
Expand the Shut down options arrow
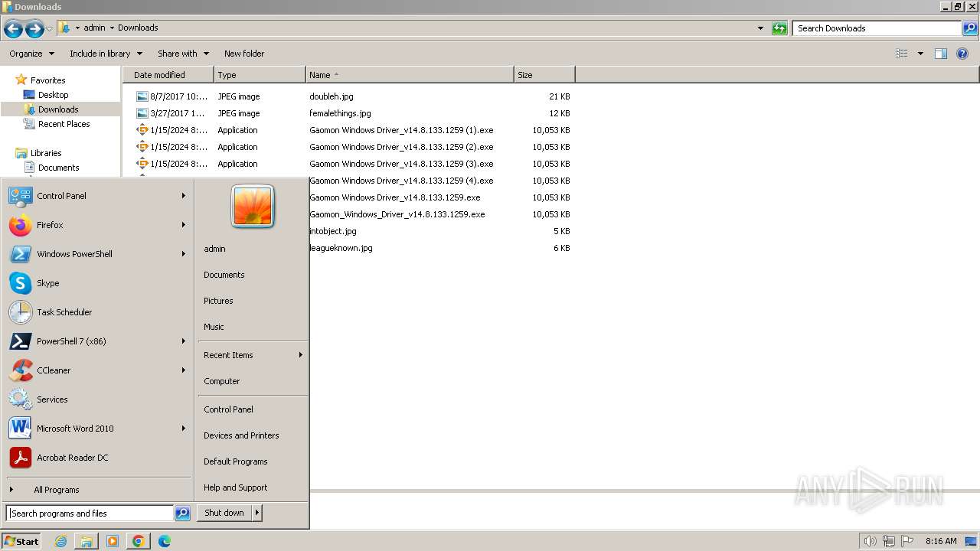tap(257, 513)
